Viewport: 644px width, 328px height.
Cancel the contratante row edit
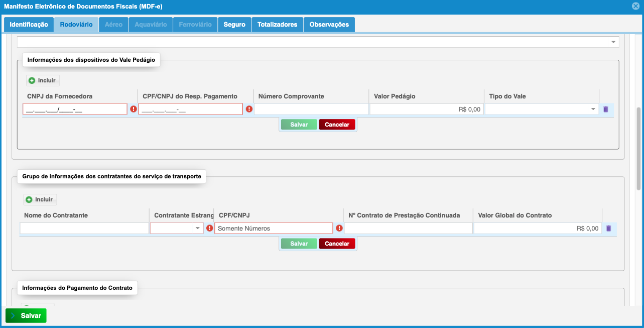[337, 244]
